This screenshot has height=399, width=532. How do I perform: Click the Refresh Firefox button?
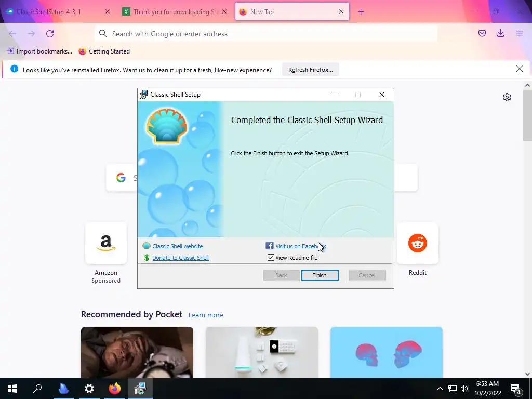click(x=311, y=70)
